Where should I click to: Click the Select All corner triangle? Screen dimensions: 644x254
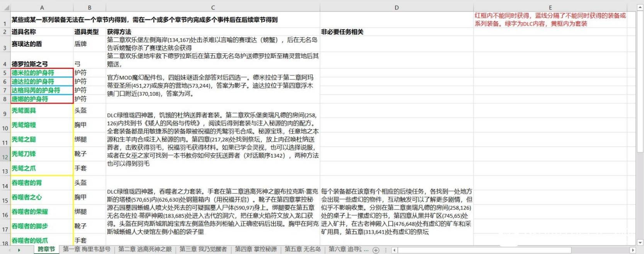(x=5, y=7)
